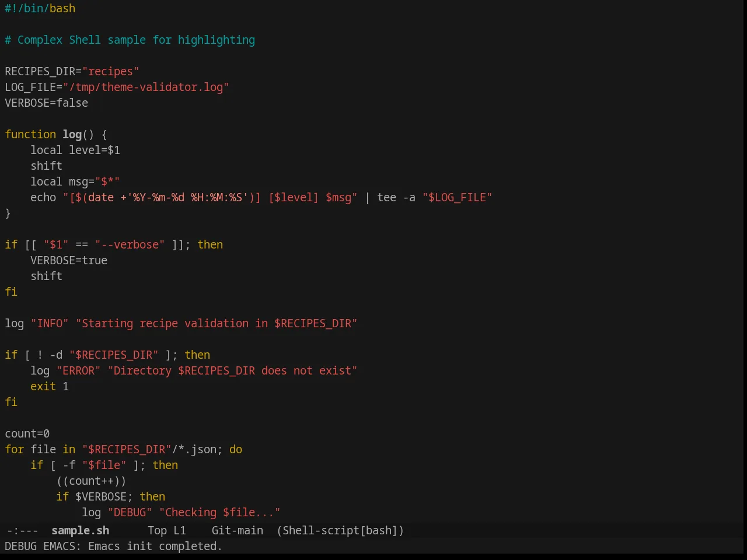Click the "$LOG_FILE" string on echo line
747x560 pixels.
point(457,197)
